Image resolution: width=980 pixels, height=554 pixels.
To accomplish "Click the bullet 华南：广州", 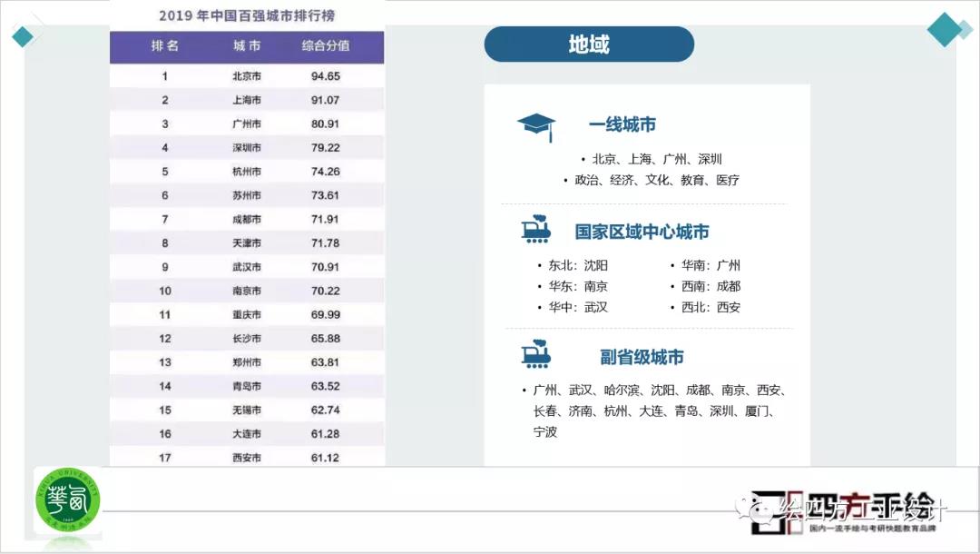I will [710, 265].
